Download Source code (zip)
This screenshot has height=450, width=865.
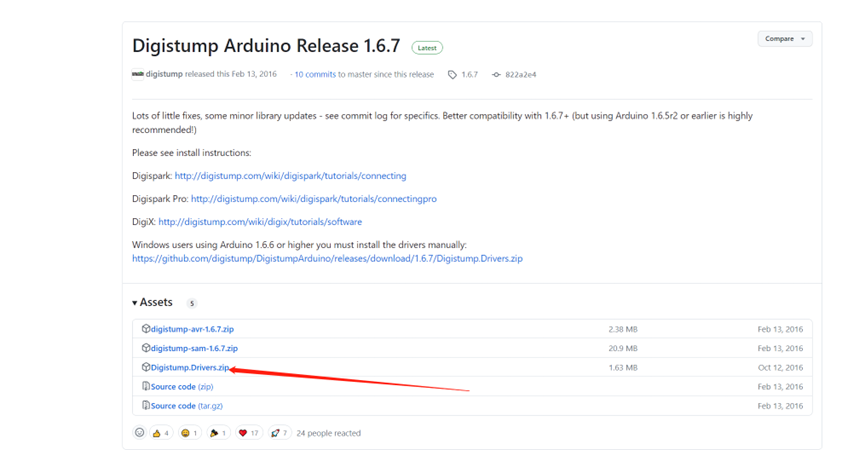coord(182,387)
